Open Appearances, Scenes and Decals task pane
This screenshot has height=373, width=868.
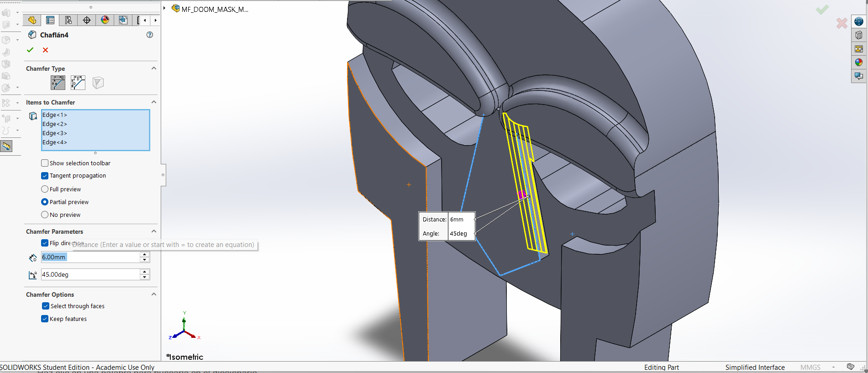pyautogui.click(x=859, y=62)
